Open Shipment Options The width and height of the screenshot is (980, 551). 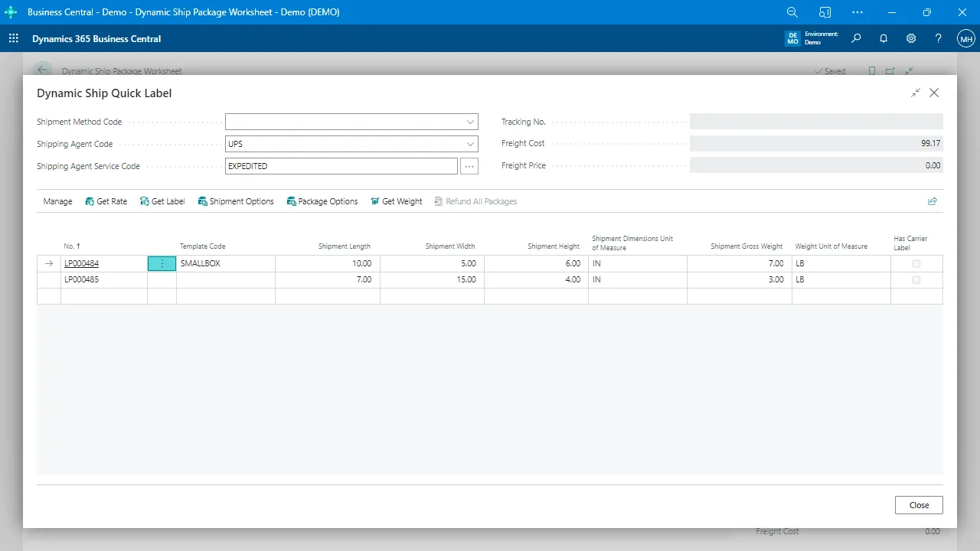(x=236, y=201)
